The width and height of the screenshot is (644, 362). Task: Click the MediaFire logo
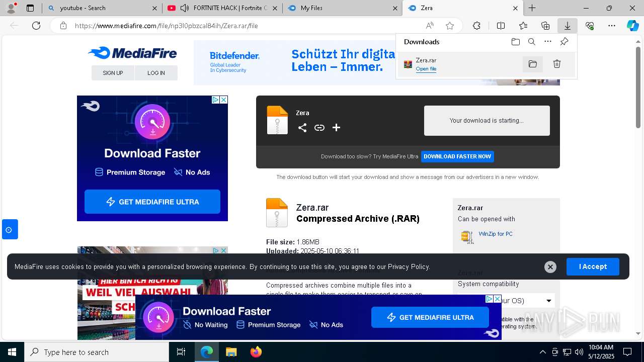pos(132,53)
